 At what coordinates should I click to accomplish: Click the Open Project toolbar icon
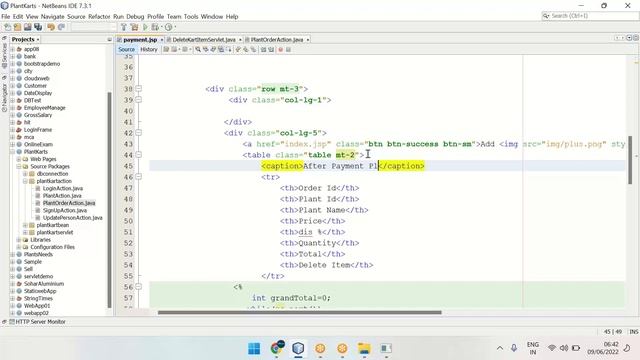click(28, 27)
